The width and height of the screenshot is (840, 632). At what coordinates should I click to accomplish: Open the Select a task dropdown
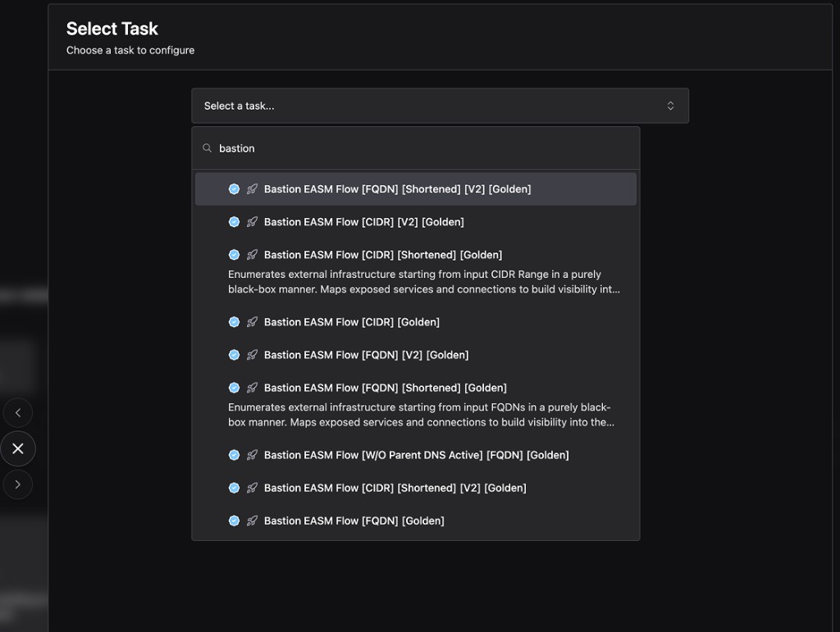[440, 106]
